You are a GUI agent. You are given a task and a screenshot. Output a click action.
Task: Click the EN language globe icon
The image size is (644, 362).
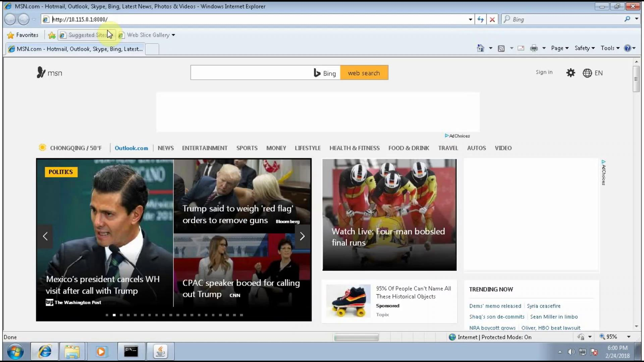(592, 73)
